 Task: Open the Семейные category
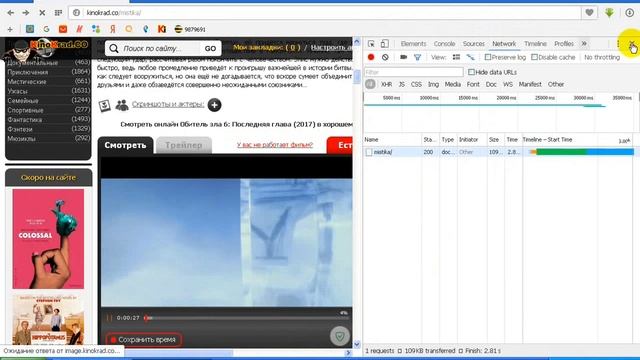[x=23, y=101]
